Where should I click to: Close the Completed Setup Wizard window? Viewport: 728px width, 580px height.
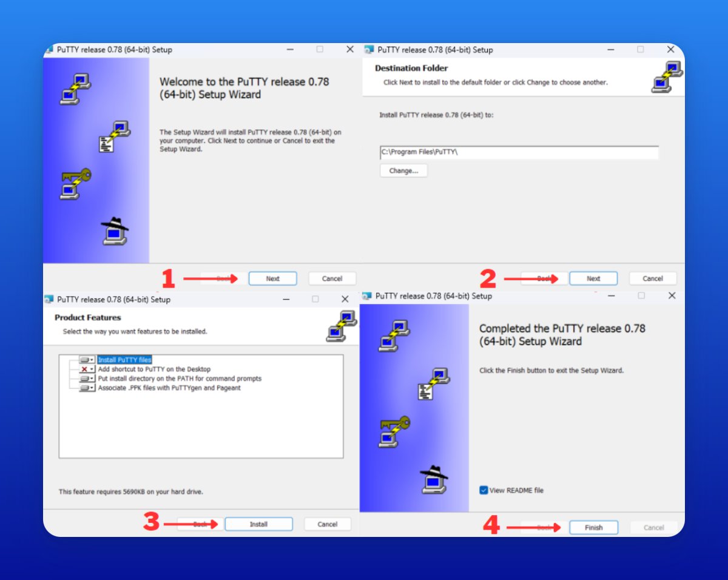(672, 295)
